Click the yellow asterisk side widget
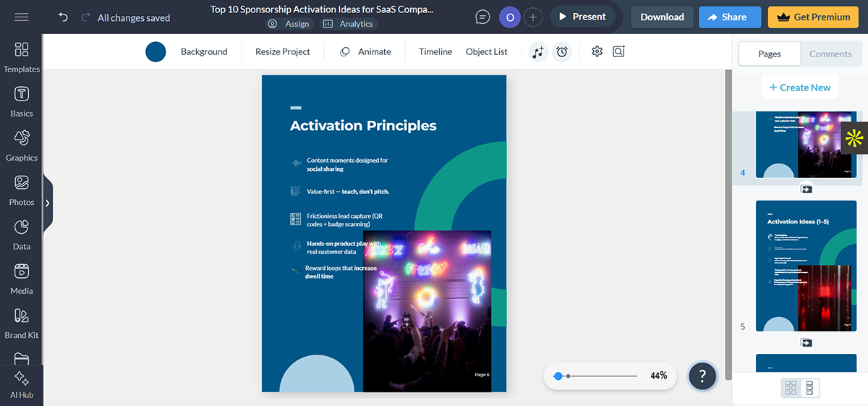Screen dimensions: 868x406 [x=854, y=138]
